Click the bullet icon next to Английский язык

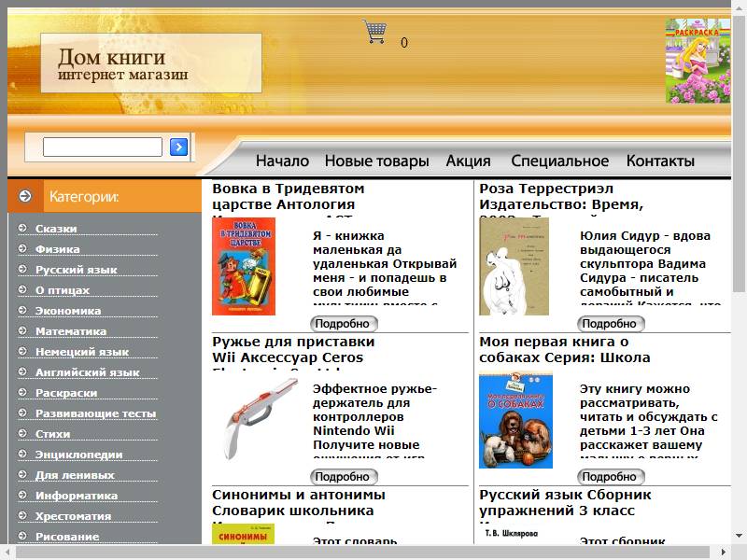(x=22, y=371)
